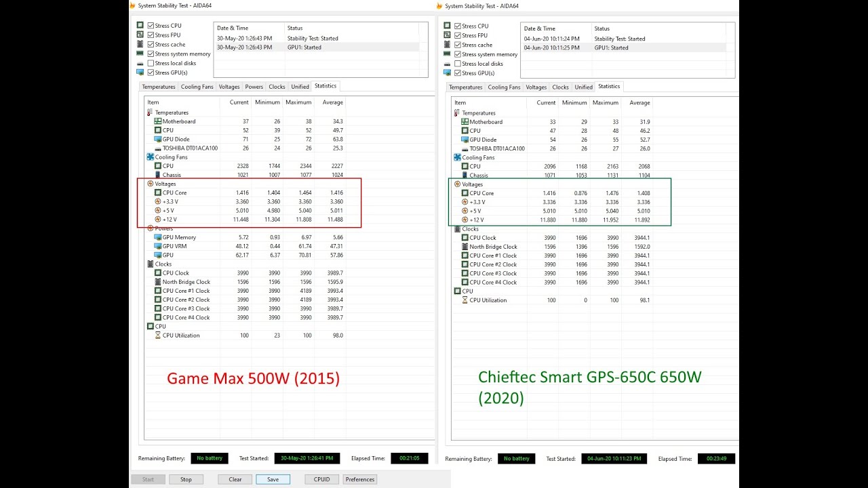
Task: Click Elapsed Time value 00:21:05
Action: pos(410,458)
